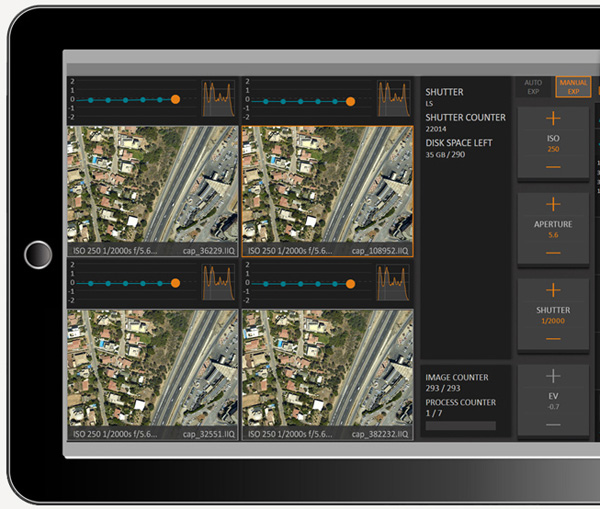Select orange exposure marker above cap_32551.IIQ
The height and width of the screenshot is (509, 600).
tap(175, 283)
